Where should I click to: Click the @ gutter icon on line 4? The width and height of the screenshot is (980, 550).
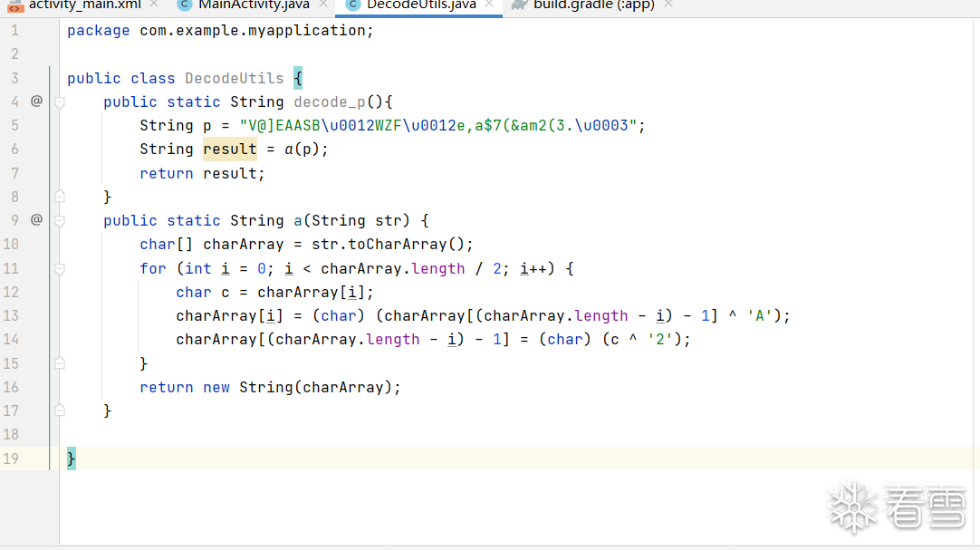(37, 101)
